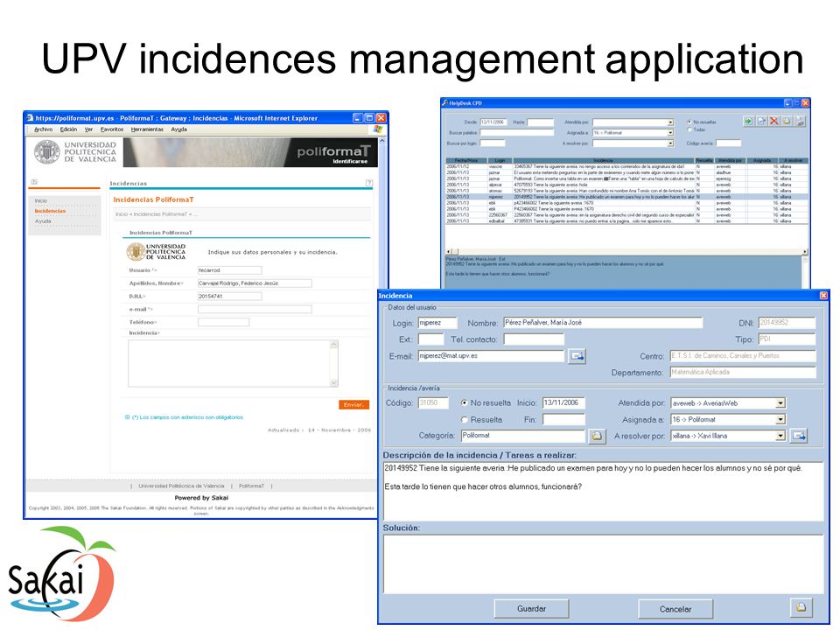The image size is (840, 630).
Task: Click Incidencias link in PoliformaT sidebar
Action: coord(50,211)
